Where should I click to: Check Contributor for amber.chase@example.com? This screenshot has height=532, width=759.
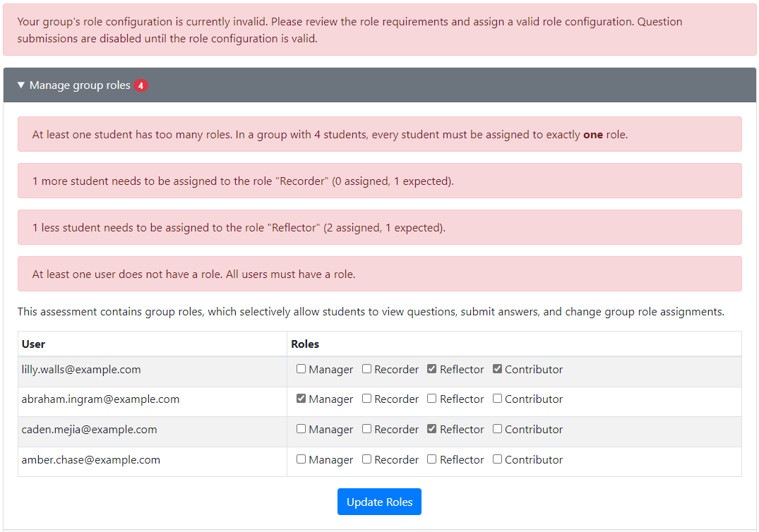tap(497, 459)
